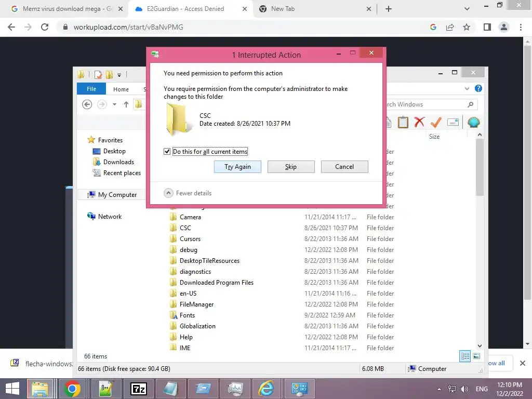532x399 pixels.
Task: Click the Paste clipboard icon in Explorer toolbar
Action: point(403,122)
